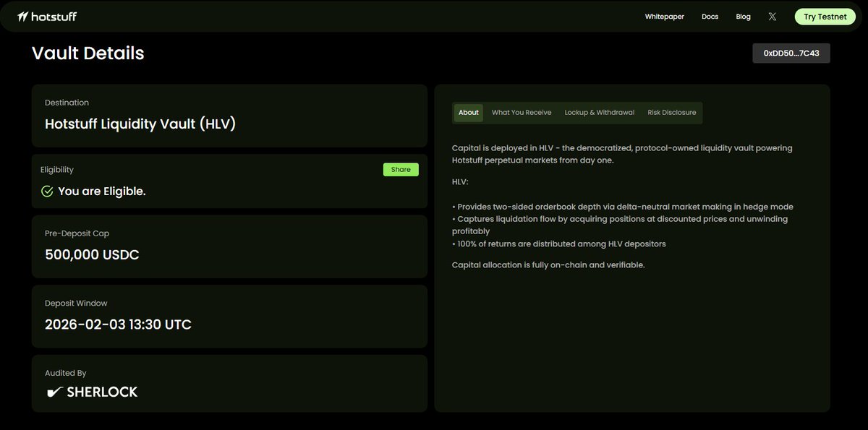
Task: Click the You are Eligible. text
Action: click(102, 192)
